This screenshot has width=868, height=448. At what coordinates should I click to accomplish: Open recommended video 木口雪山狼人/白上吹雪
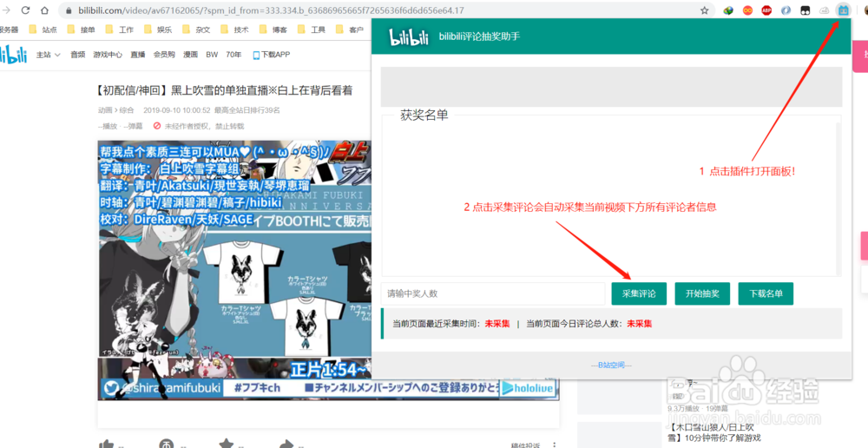click(714, 432)
